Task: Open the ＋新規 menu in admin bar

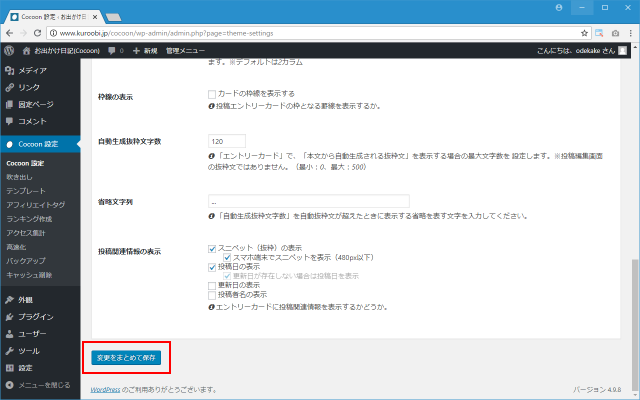Action: (144, 49)
